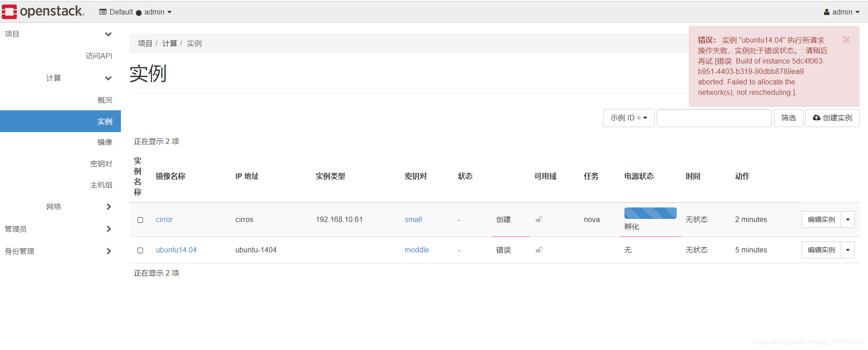
Task: Click the 创建实例 button
Action: pos(833,118)
